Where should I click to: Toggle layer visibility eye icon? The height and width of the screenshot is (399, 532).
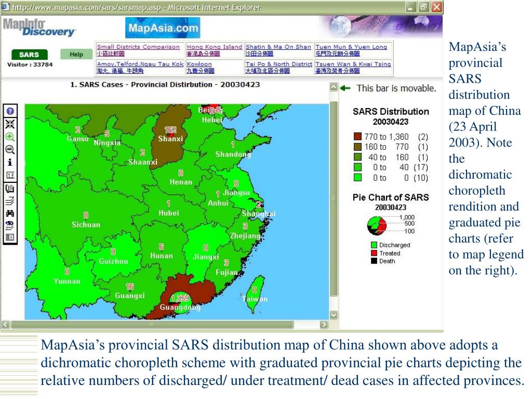[x=10, y=225]
